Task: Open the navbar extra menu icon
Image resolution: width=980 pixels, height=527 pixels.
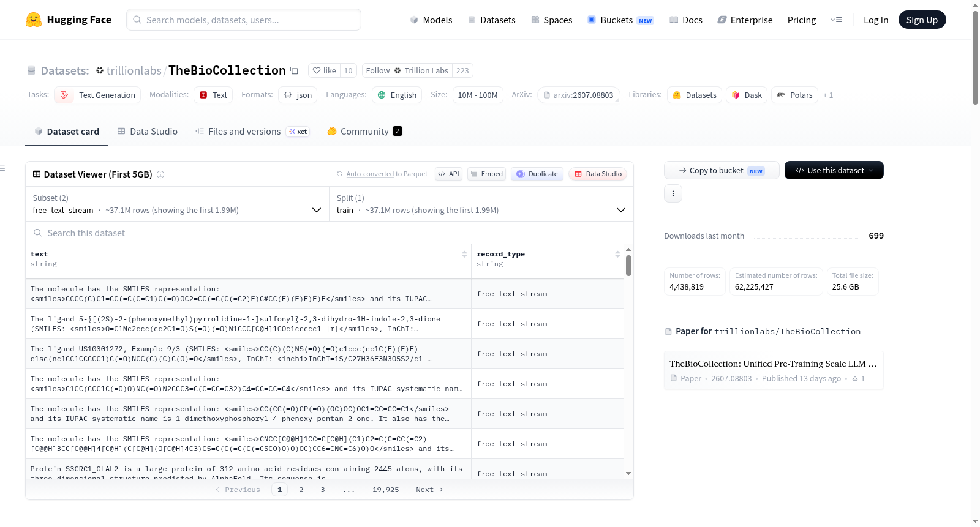Action: click(x=836, y=20)
